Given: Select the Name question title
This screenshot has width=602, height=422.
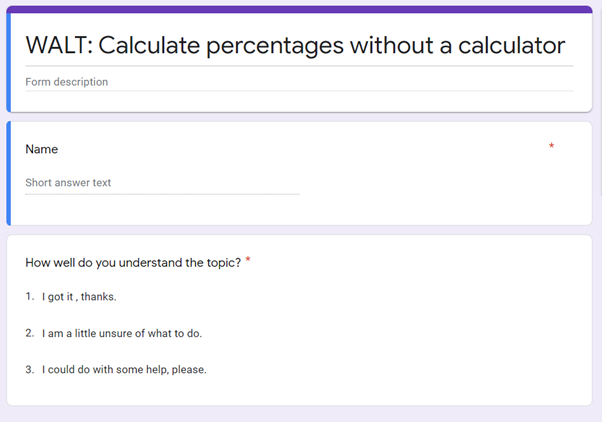Looking at the screenshot, I should coord(41,149).
